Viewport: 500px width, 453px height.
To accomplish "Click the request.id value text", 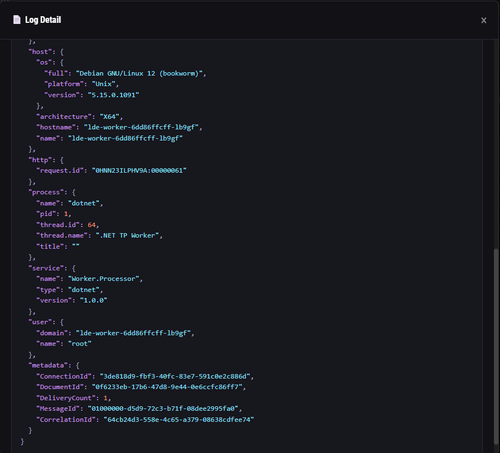I will [x=139, y=171].
